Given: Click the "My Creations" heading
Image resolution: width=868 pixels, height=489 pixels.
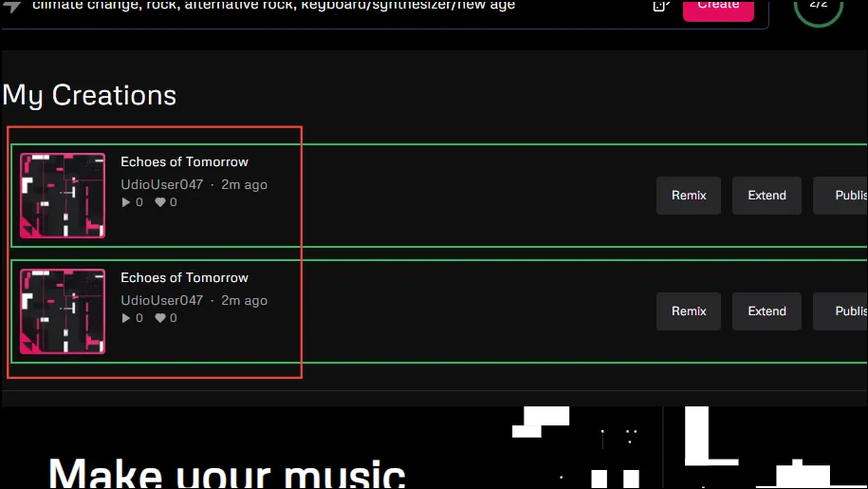Looking at the screenshot, I should (x=90, y=95).
